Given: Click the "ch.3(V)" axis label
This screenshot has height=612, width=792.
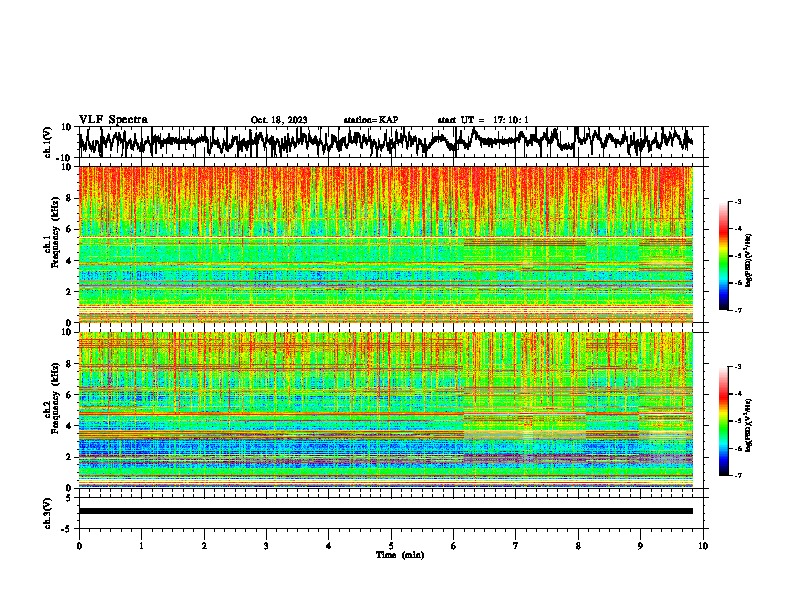Looking at the screenshot, I should click(x=48, y=513).
